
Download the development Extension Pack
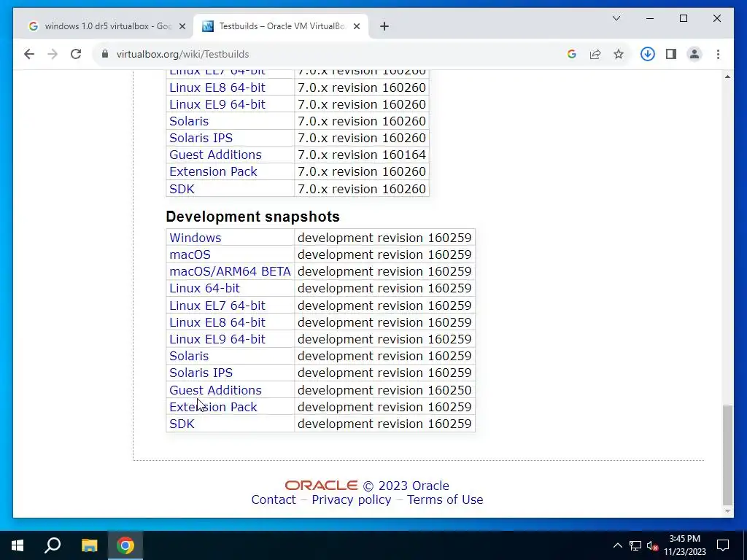[213, 407]
